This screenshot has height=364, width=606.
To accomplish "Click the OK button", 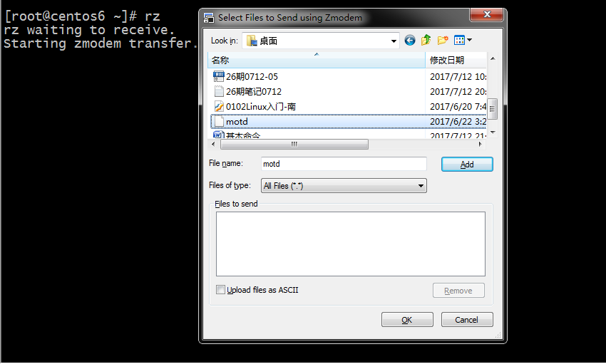I will 407,320.
